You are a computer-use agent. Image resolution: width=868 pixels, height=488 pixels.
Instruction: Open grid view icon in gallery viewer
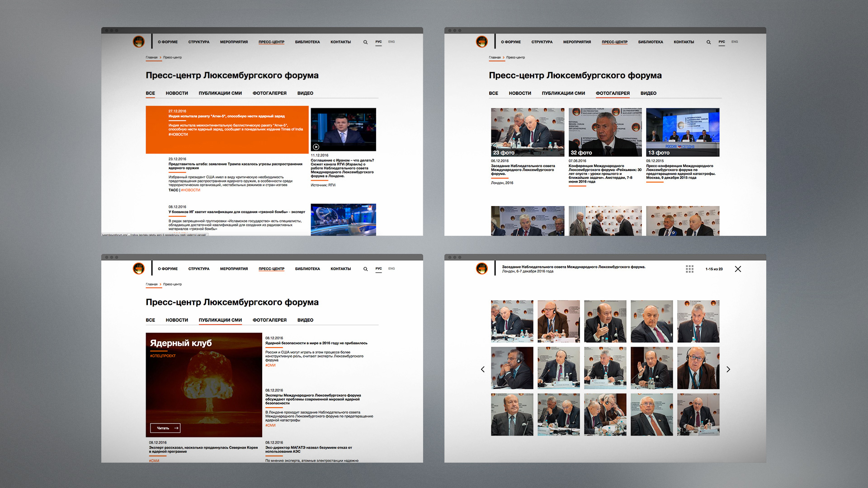pos(689,269)
